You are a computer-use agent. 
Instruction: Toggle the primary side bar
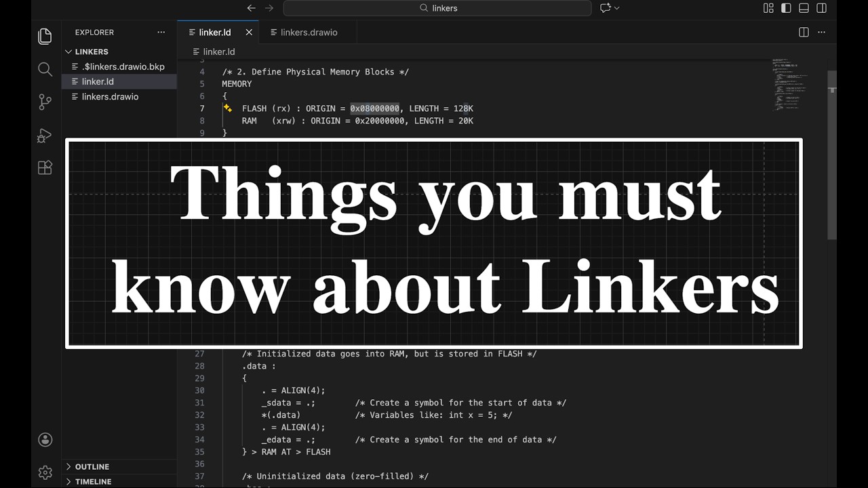click(786, 8)
